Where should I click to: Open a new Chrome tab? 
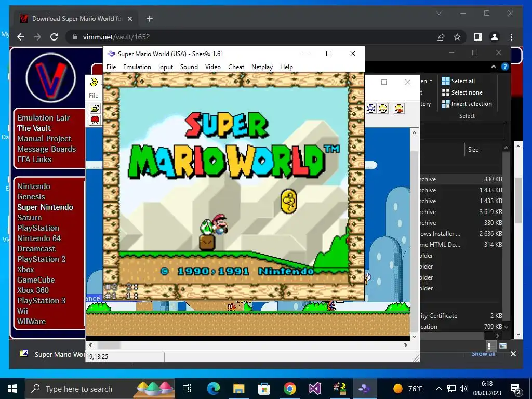click(149, 19)
